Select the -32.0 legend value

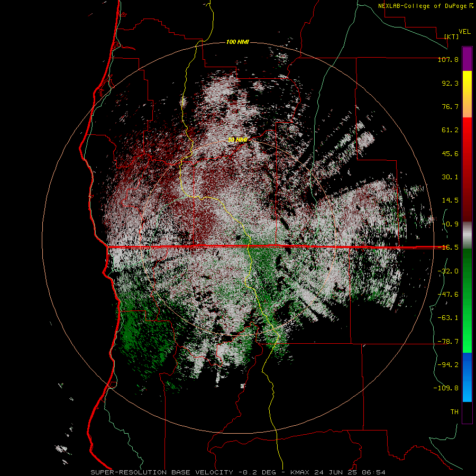pos(448,271)
